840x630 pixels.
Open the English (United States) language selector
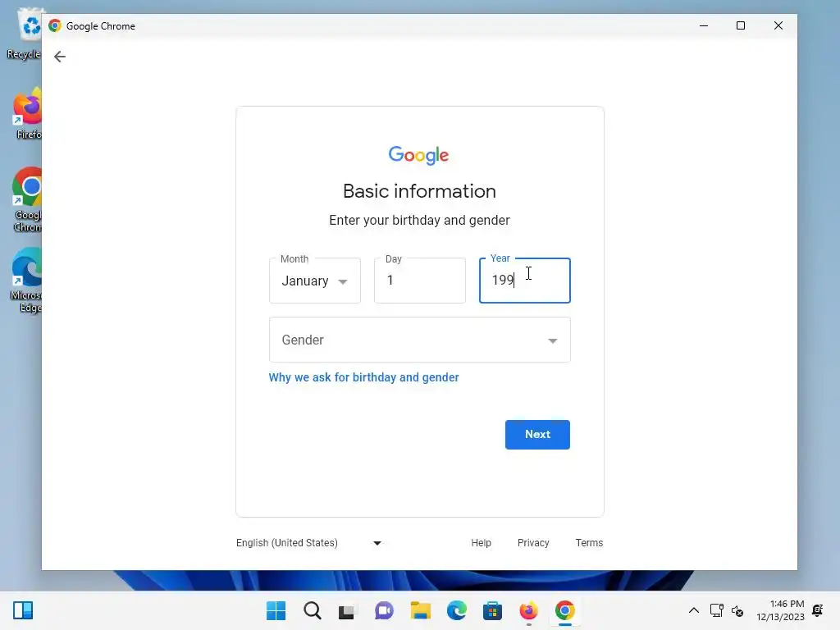[308, 543]
